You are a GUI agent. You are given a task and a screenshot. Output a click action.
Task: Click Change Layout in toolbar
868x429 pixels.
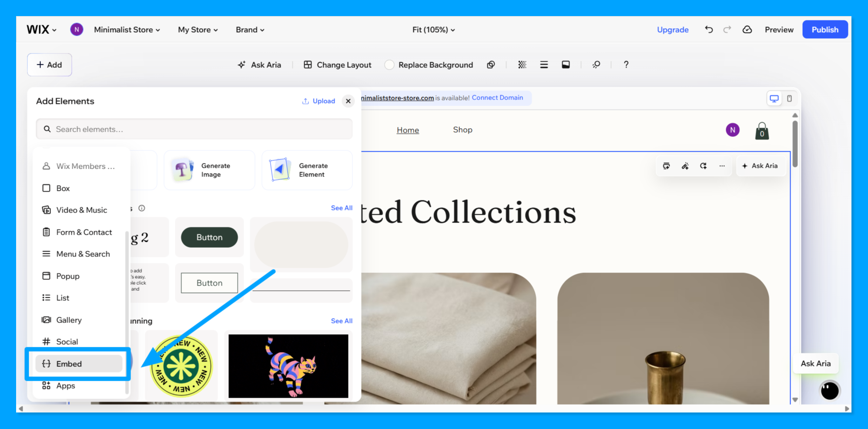(338, 65)
